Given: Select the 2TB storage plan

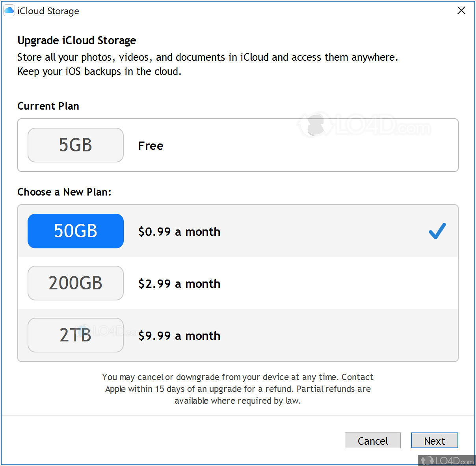Looking at the screenshot, I should (x=75, y=335).
